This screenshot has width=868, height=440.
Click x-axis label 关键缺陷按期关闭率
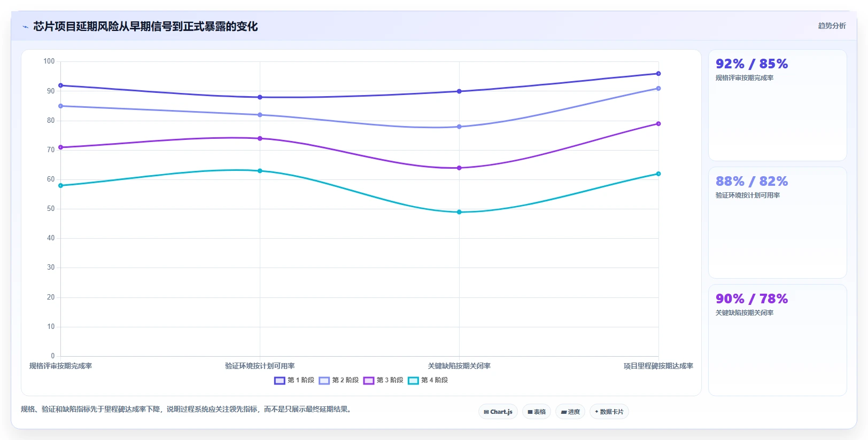click(x=459, y=366)
